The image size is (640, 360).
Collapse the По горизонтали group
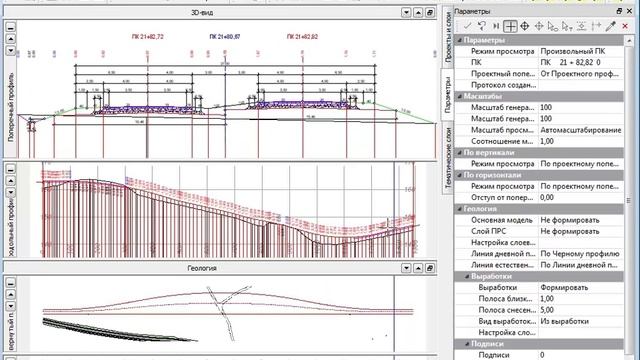click(460, 175)
